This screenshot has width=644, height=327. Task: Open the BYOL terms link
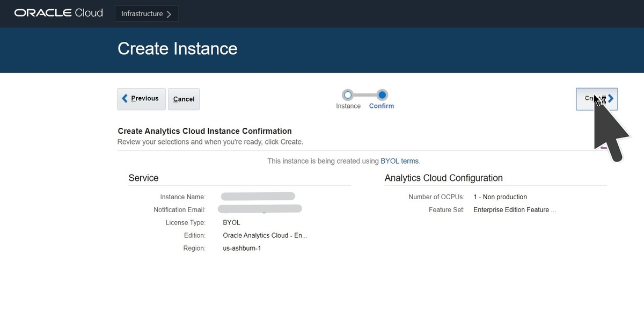coord(400,161)
